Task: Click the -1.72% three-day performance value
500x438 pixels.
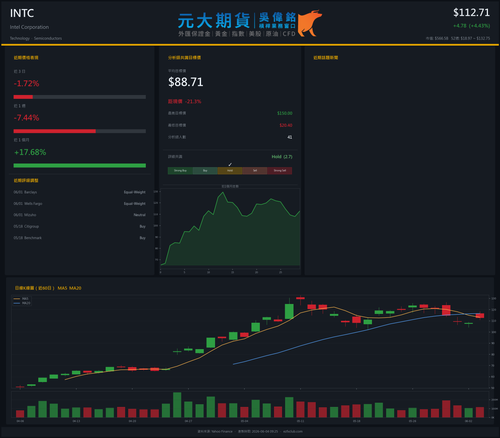Action: point(26,83)
